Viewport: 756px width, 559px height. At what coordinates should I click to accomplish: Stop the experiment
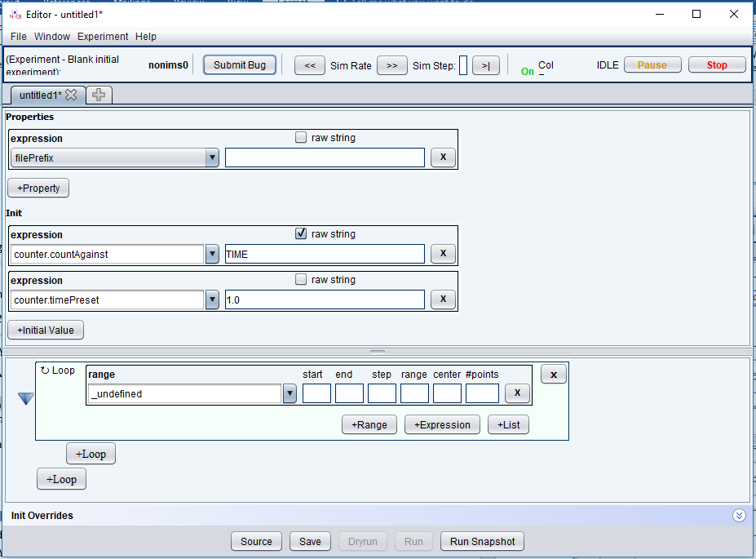[x=717, y=64]
